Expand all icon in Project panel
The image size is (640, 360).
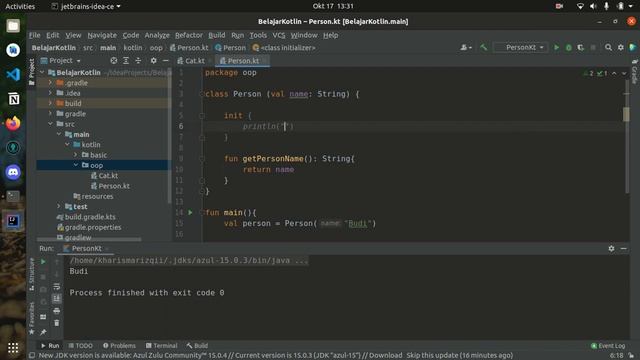click(x=126, y=60)
